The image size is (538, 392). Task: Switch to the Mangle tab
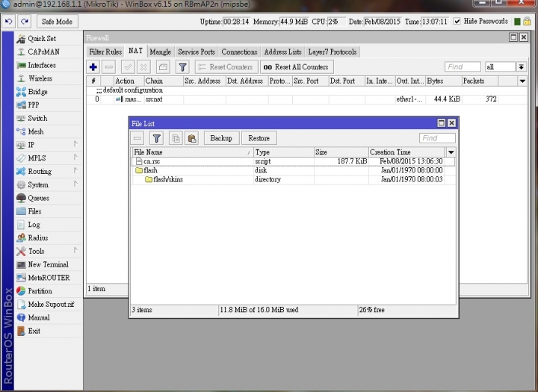click(160, 52)
